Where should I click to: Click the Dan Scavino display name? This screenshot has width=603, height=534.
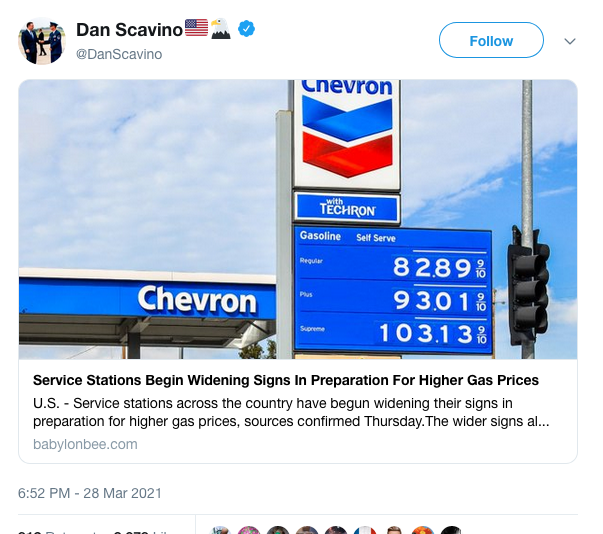click(129, 30)
